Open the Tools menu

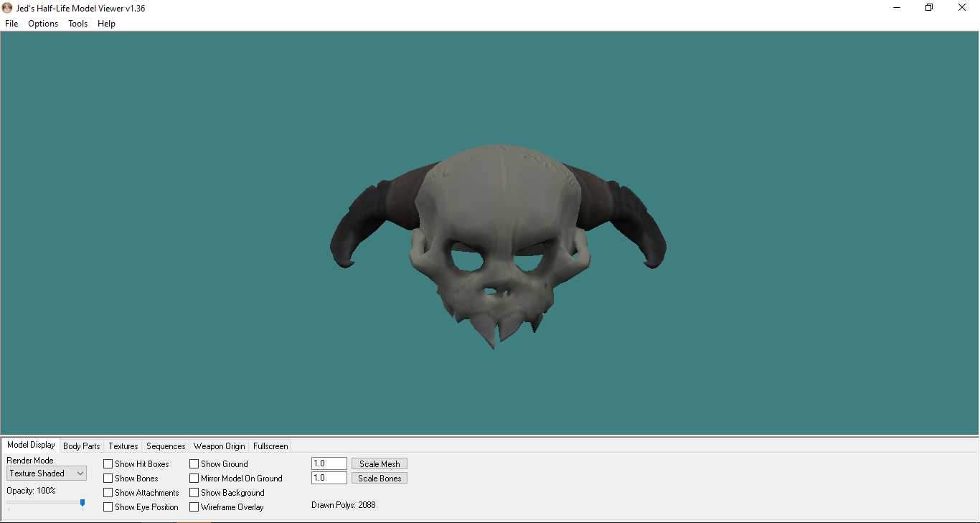click(77, 24)
